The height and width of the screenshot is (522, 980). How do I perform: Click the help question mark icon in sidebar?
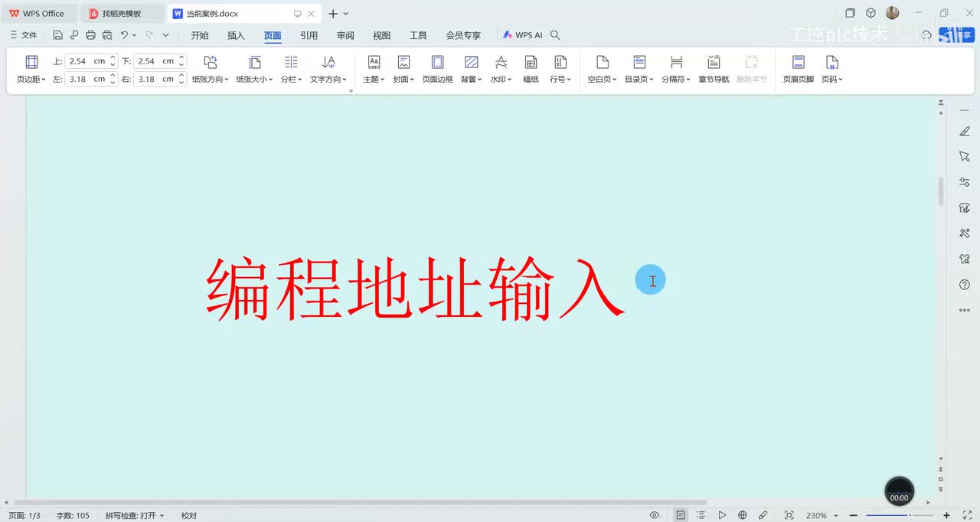965,285
